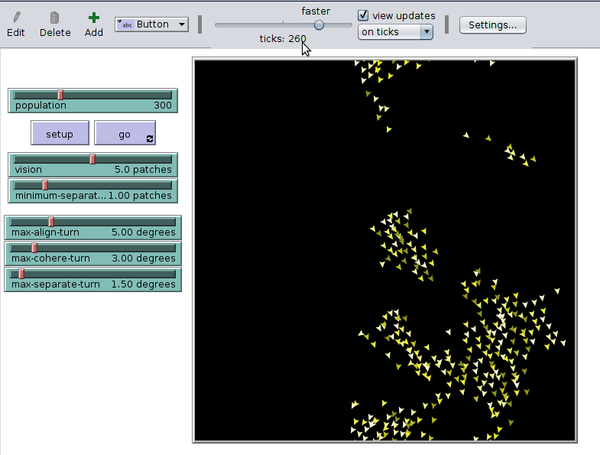
Task: Click the simulation speed slider handle
Action: tap(319, 24)
